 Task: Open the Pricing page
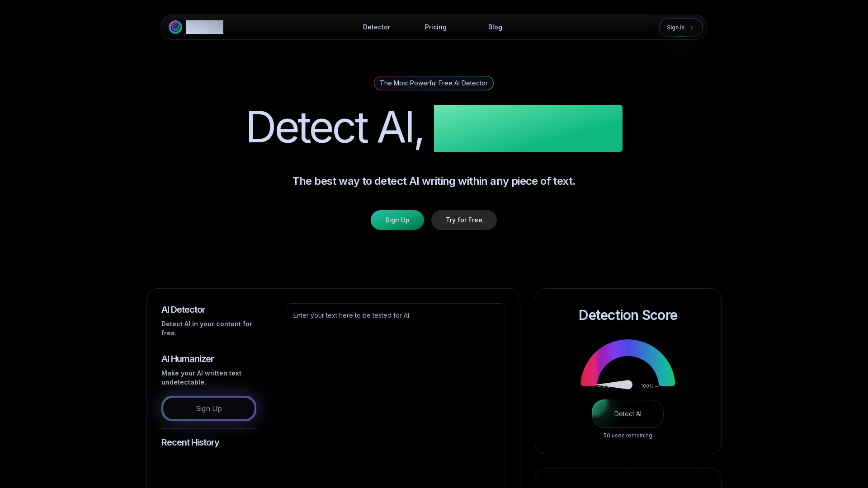coord(435,27)
